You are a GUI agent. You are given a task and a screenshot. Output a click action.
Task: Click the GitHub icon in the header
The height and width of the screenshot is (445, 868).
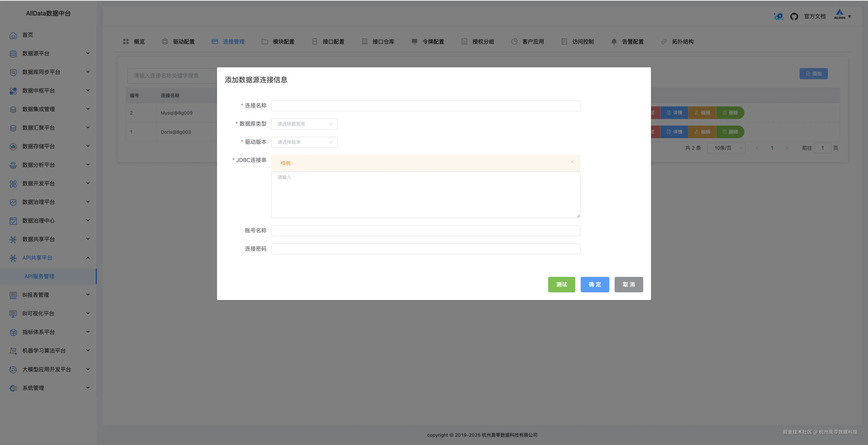tap(794, 16)
